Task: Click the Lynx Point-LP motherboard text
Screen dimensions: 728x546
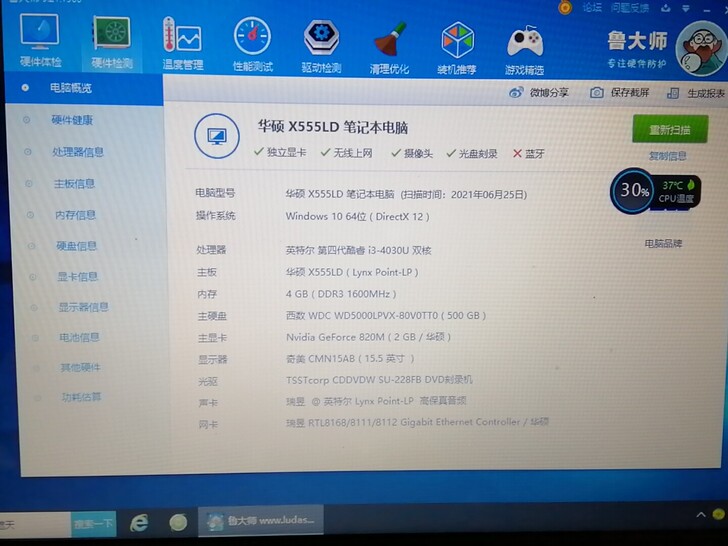Action: tap(352, 273)
